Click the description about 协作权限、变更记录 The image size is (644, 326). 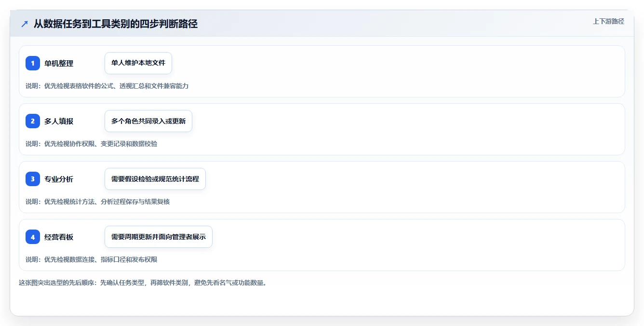click(92, 144)
